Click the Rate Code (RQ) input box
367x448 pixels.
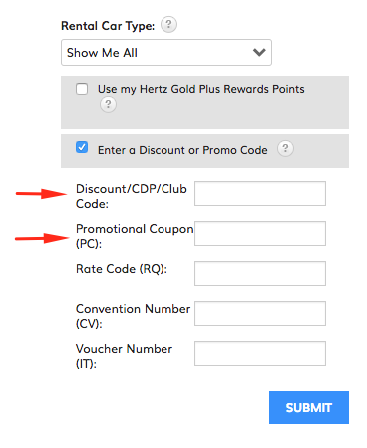[x=260, y=273]
